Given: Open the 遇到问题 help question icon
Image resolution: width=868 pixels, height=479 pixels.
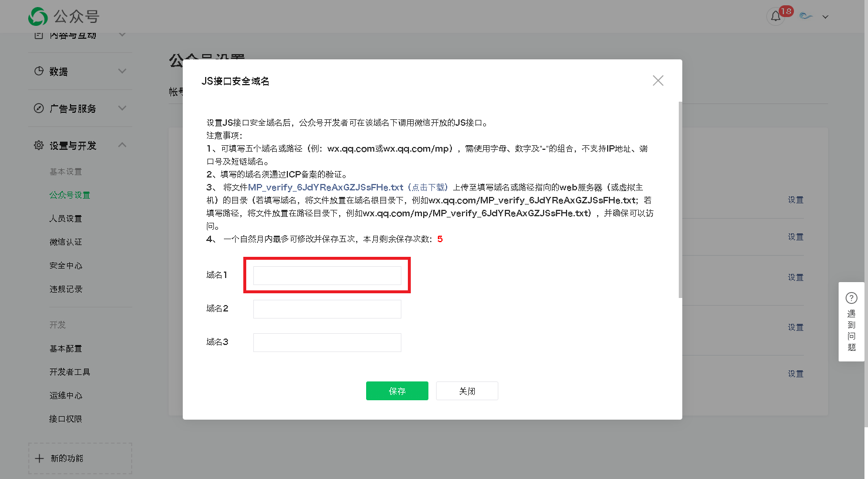Looking at the screenshot, I should pos(851,298).
